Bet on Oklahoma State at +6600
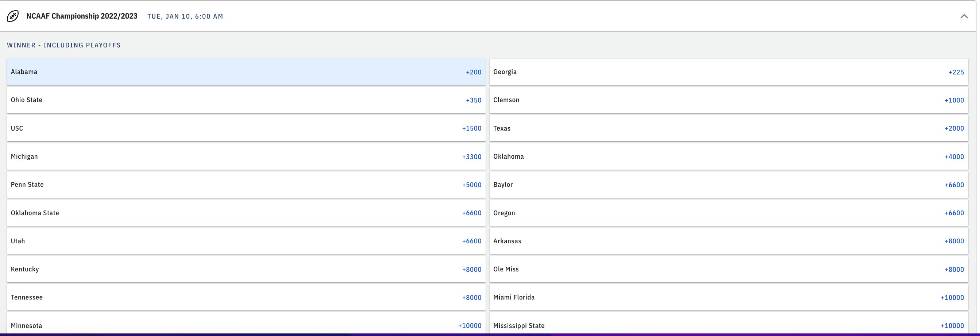Image resolution: width=980 pixels, height=336 pixels. coord(246,213)
